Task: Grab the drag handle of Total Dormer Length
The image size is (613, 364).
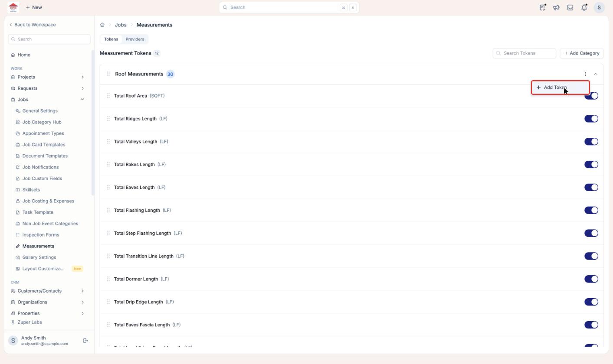Action: click(x=108, y=279)
